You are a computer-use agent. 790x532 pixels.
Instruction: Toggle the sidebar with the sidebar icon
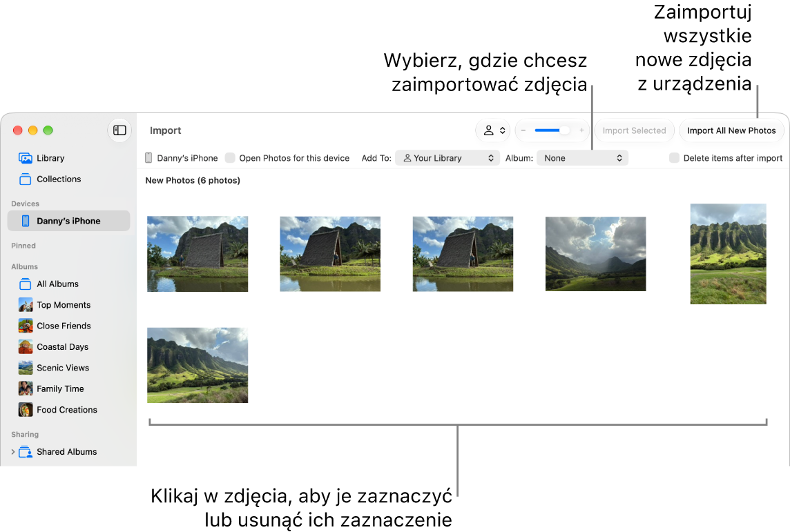(x=119, y=130)
